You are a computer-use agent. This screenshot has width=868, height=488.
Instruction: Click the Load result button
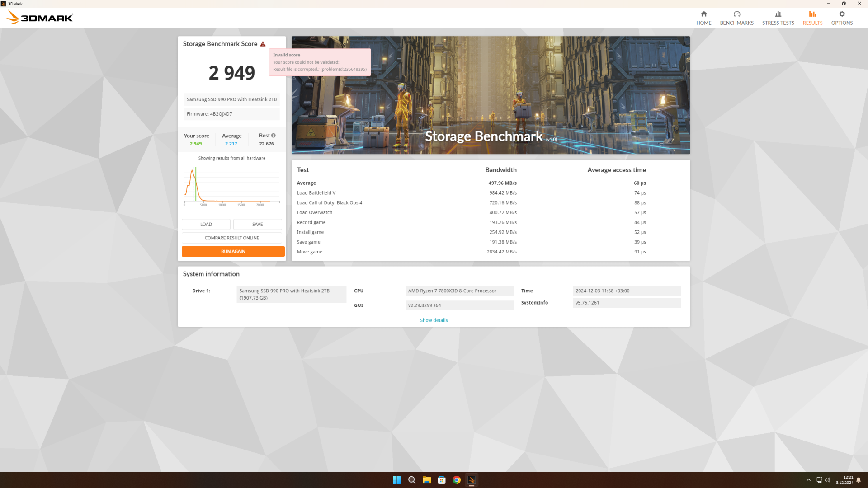206,224
